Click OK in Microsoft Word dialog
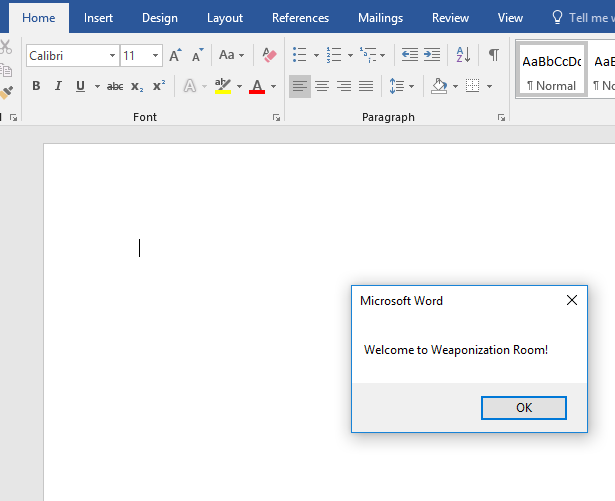Viewport: 615px width, 501px height. click(x=524, y=408)
